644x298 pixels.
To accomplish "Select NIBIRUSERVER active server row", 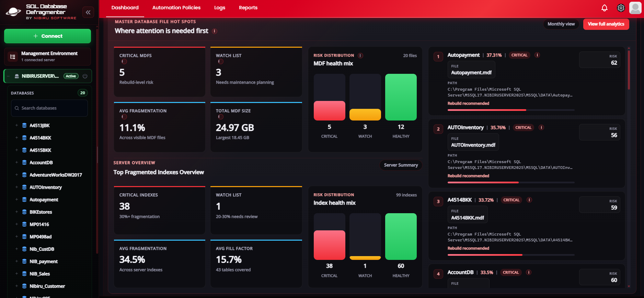I will (47, 76).
